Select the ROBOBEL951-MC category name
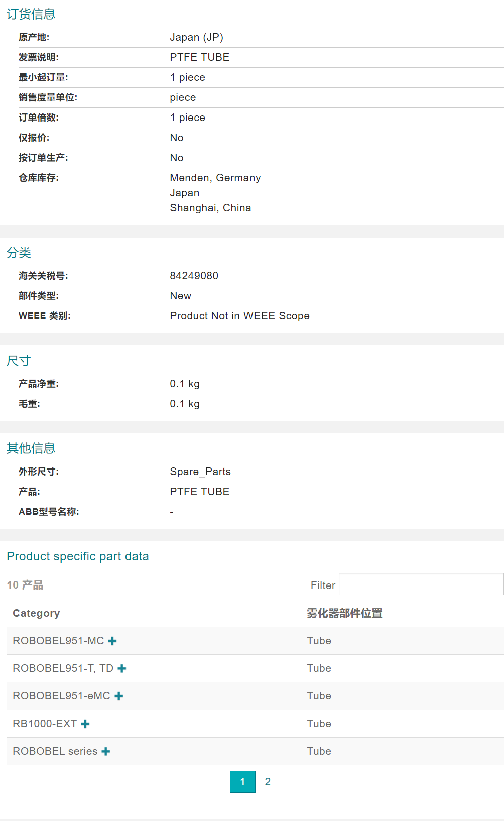Image resolution: width=504 pixels, height=821 pixels. 58,641
